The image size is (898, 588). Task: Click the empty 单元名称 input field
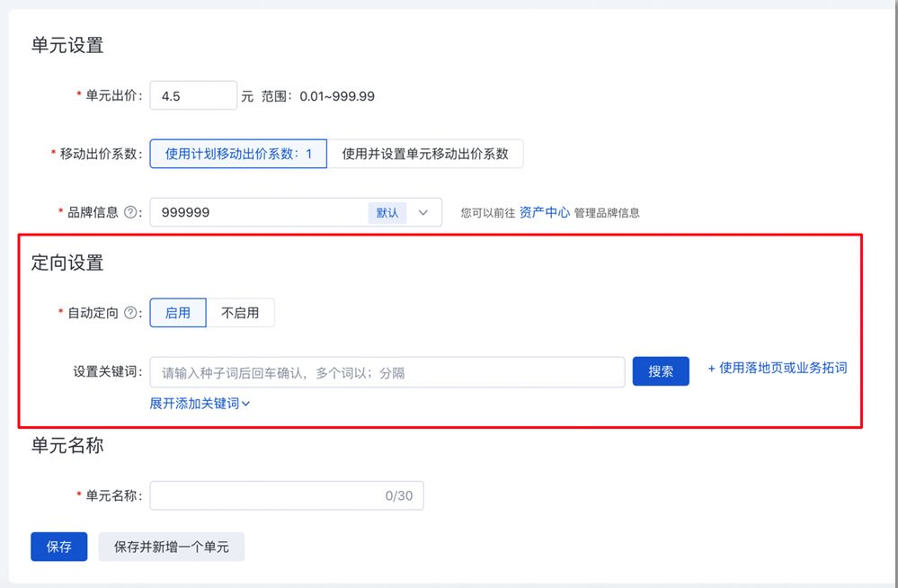(x=286, y=494)
